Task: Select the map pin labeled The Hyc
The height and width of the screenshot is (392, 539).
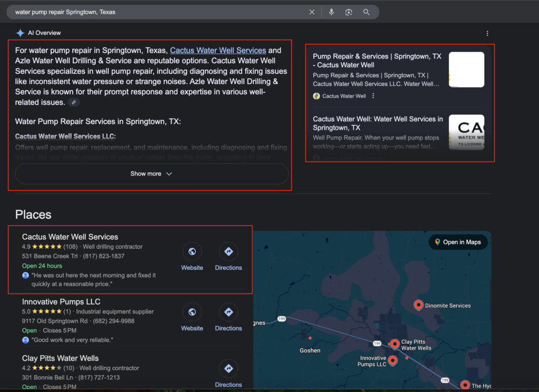Action: pos(465,385)
